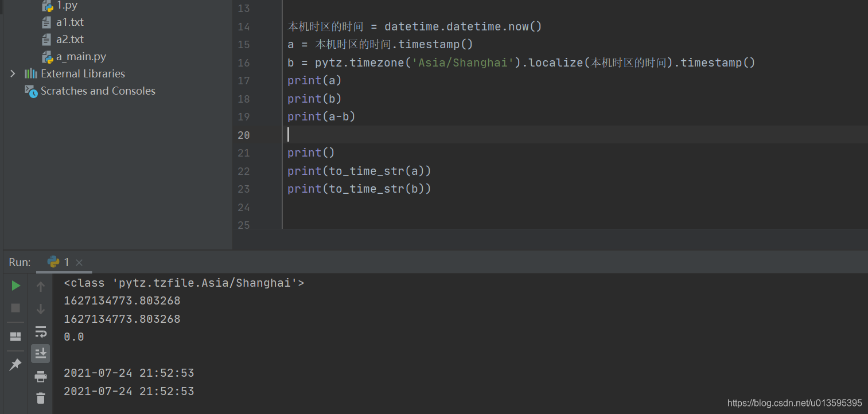
Task: Click line number 14 in the gutter
Action: pos(244,26)
